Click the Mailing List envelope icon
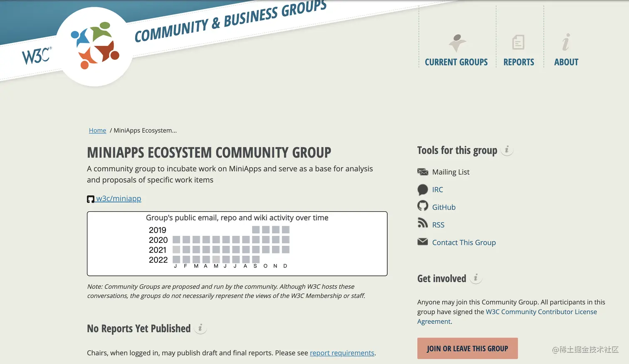The image size is (629, 364). click(423, 172)
